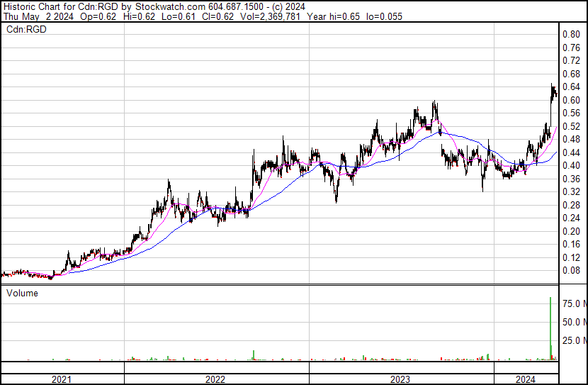Click the 0.40 price axis label
The height and width of the screenshot is (385, 588).
pyautogui.click(x=571, y=165)
